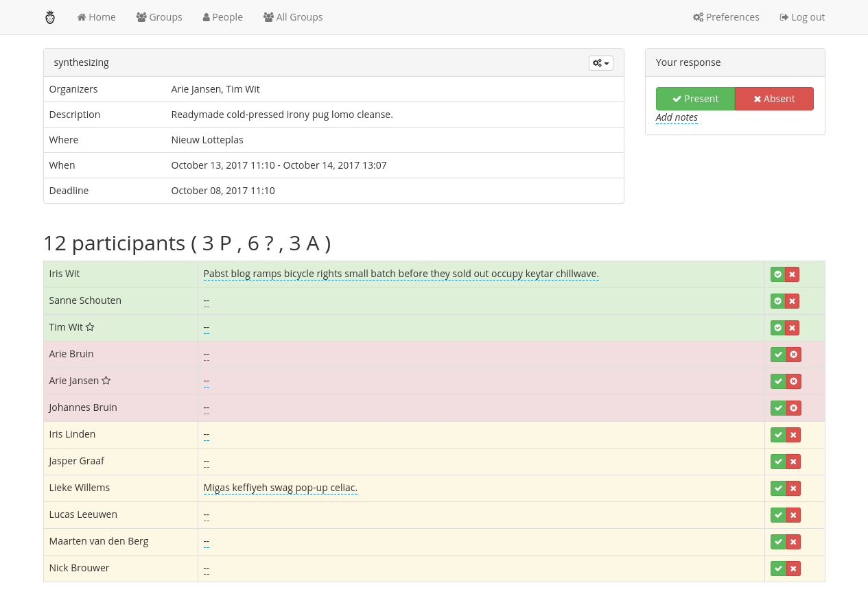Mark Arie Bruin as present
Viewport: 868px width, 596px height.
point(778,355)
